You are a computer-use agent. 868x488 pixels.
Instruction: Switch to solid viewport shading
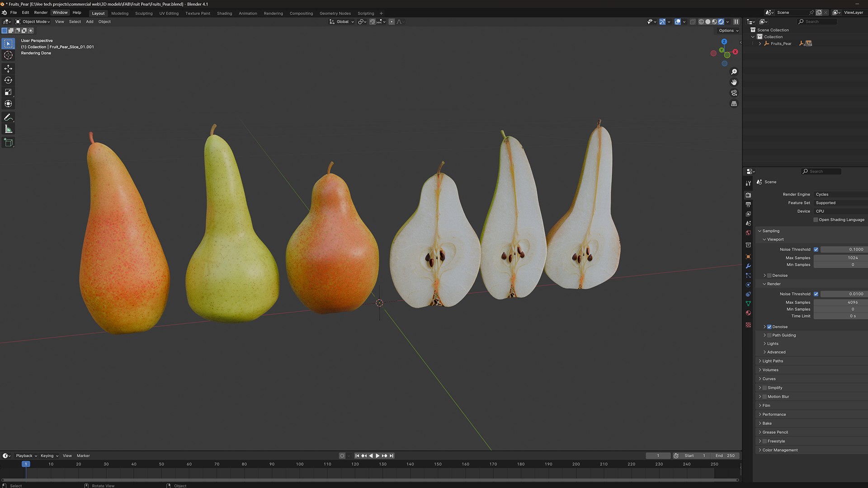tap(708, 22)
